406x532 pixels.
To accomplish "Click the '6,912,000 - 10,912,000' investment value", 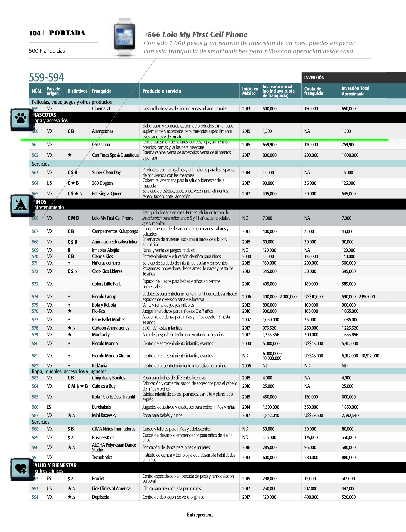I will pyautogui.click(x=360, y=356).
